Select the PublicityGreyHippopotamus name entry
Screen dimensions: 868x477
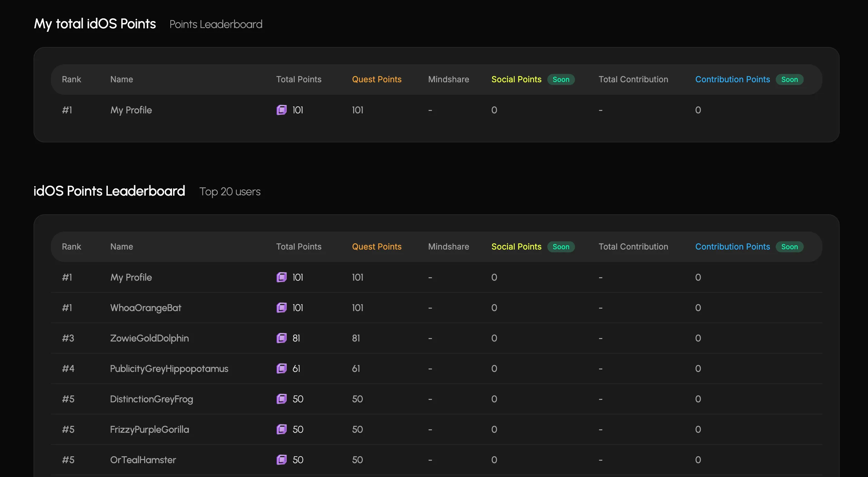[169, 368]
